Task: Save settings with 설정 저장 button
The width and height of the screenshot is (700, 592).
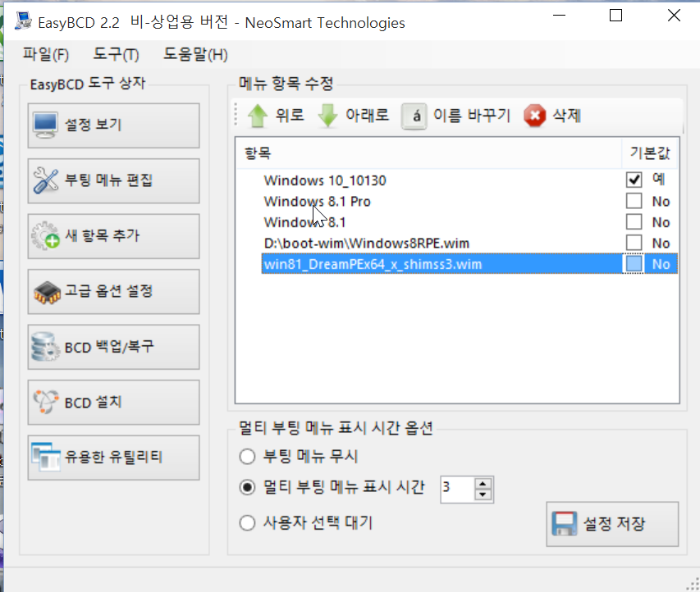Action: tap(612, 524)
